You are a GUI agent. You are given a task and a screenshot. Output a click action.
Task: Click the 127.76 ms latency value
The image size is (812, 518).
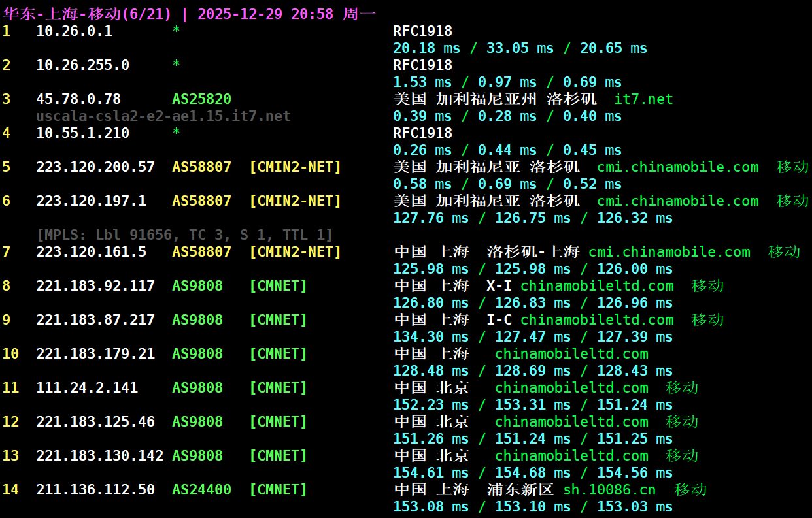tap(430, 218)
